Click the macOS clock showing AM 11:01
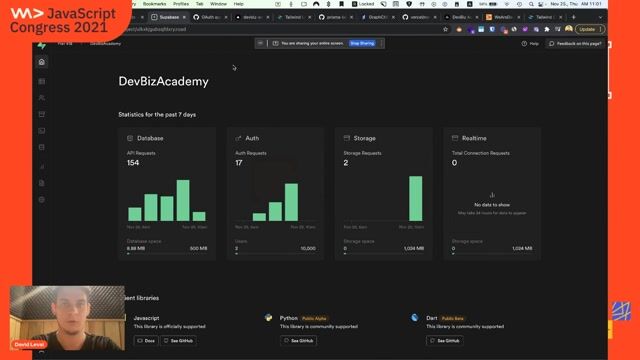 click(576, 4)
